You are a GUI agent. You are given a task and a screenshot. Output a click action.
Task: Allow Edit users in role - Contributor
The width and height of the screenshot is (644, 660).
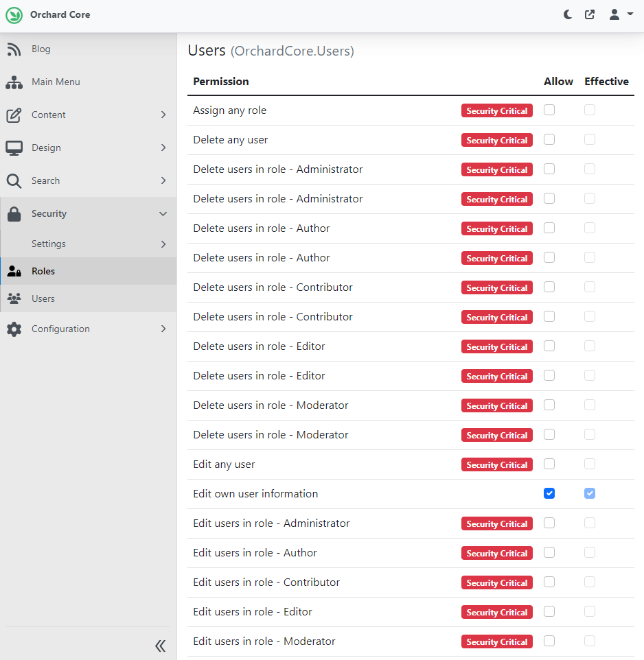549,582
